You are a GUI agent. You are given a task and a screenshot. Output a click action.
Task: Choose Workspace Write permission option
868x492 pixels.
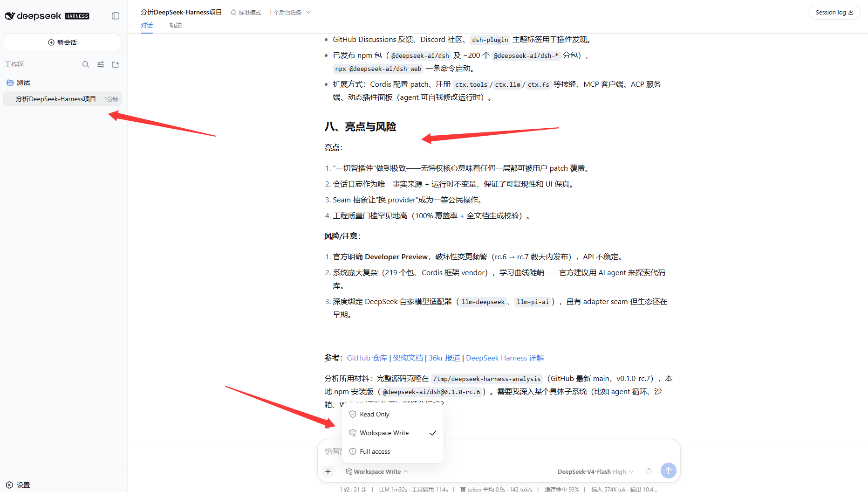(x=393, y=433)
